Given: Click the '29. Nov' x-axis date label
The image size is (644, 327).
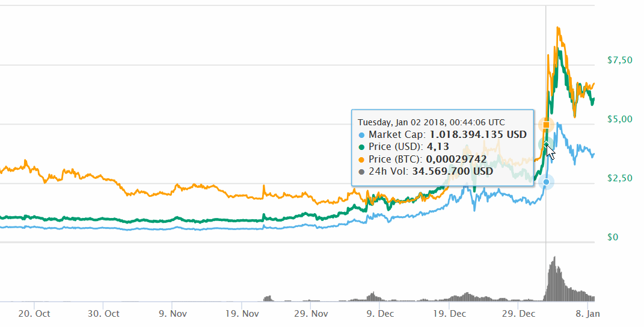Looking at the screenshot, I should pos(311,314).
